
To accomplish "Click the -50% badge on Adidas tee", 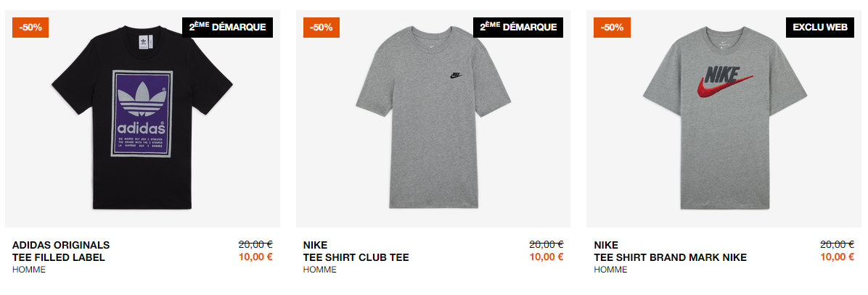I will (x=30, y=27).
